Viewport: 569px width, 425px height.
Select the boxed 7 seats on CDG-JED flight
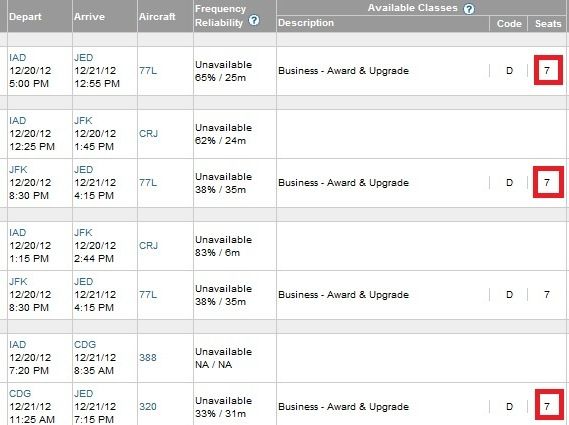(549, 405)
